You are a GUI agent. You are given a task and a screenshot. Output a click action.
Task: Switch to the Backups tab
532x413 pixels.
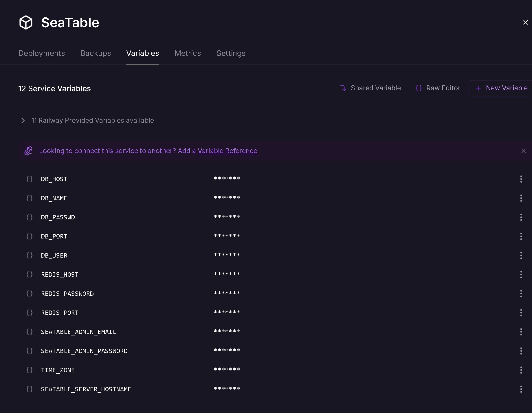pyautogui.click(x=96, y=53)
